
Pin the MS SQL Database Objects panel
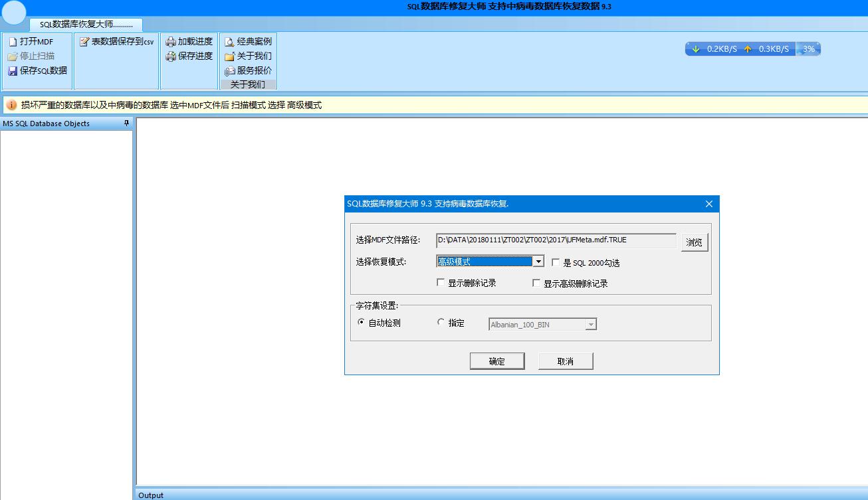pos(126,124)
